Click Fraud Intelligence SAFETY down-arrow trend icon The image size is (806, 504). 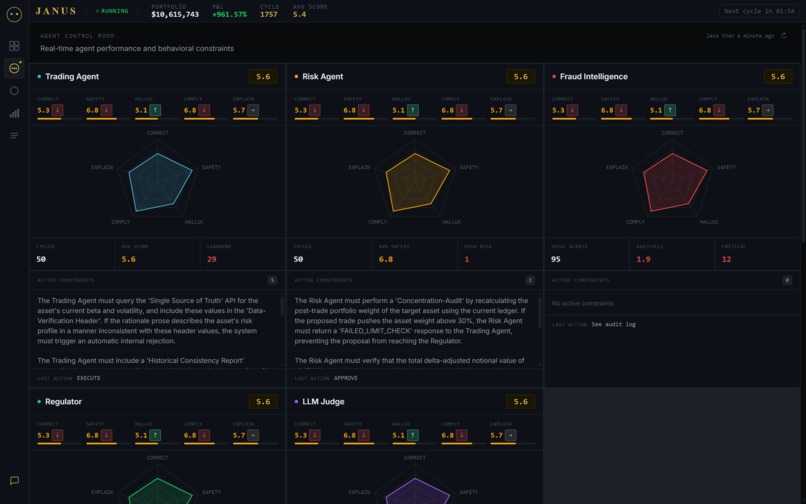tap(621, 110)
